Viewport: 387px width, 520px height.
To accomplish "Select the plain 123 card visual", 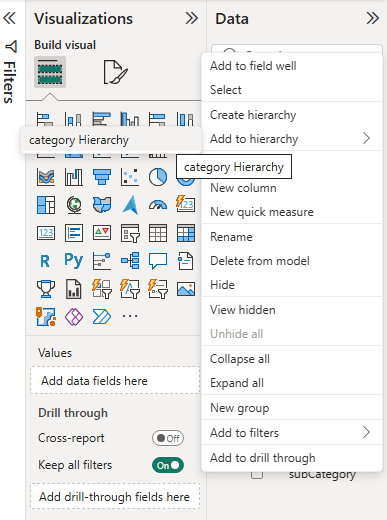I will click(x=46, y=233).
